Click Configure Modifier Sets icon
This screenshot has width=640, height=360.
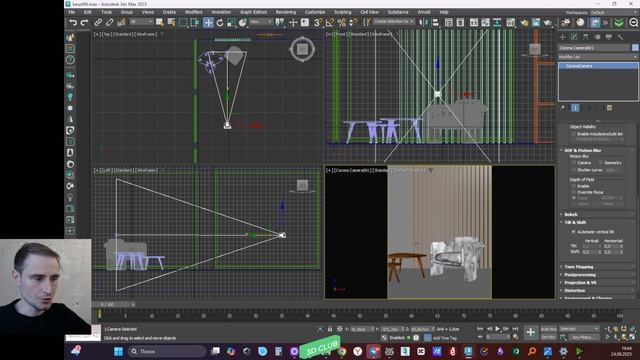[609, 108]
